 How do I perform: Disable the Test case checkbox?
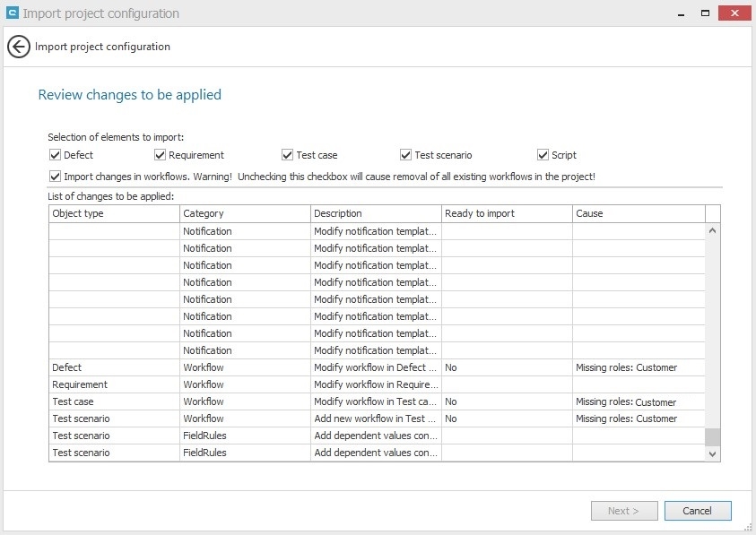coord(288,155)
